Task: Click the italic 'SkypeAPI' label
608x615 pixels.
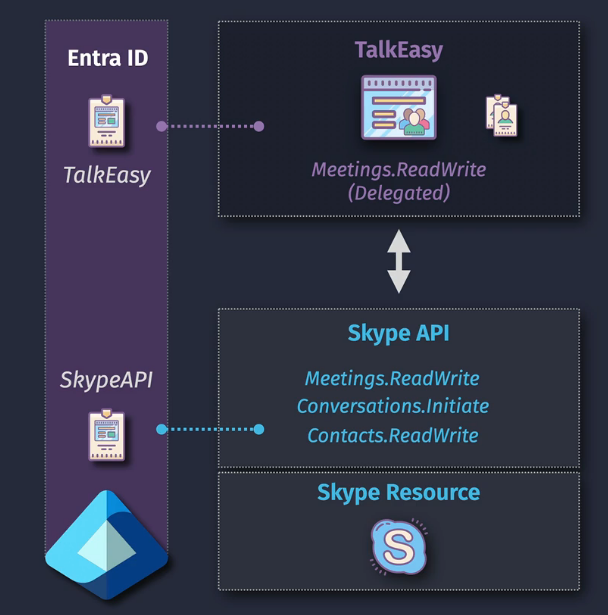Action: (106, 380)
